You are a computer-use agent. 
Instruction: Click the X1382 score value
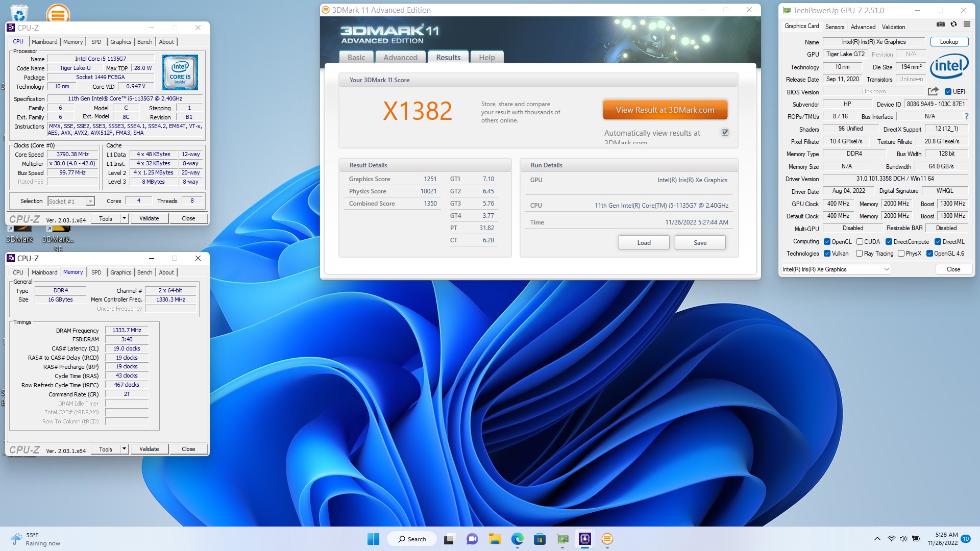418,111
